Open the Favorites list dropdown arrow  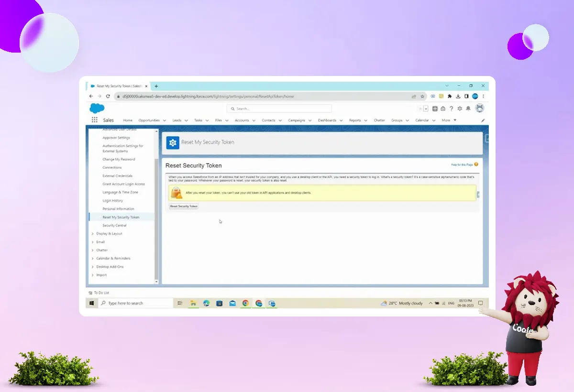coord(426,109)
